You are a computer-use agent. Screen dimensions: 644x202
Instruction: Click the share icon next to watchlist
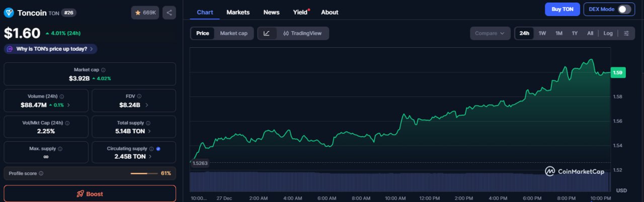[169, 13]
